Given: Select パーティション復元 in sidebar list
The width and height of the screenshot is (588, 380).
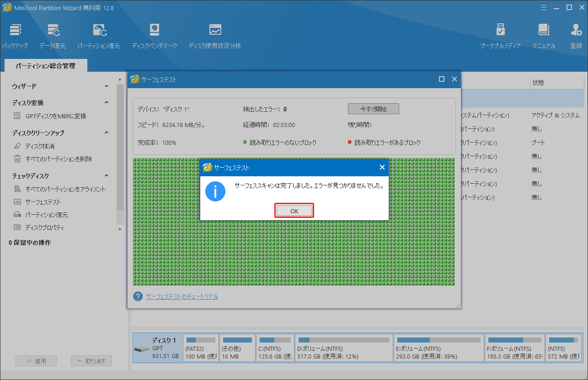Looking at the screenshot, I should click(40, 215).
